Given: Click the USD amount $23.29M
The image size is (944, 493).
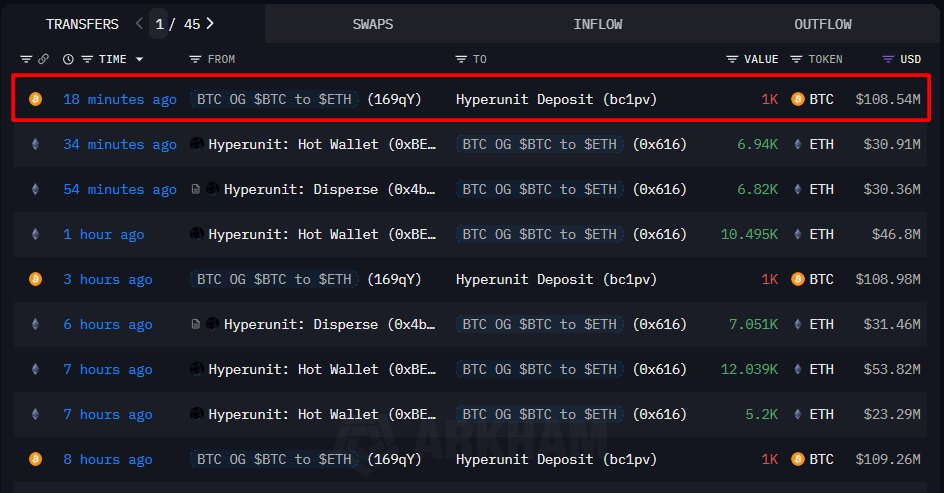Looking at the screenshot, I should 892,414.
